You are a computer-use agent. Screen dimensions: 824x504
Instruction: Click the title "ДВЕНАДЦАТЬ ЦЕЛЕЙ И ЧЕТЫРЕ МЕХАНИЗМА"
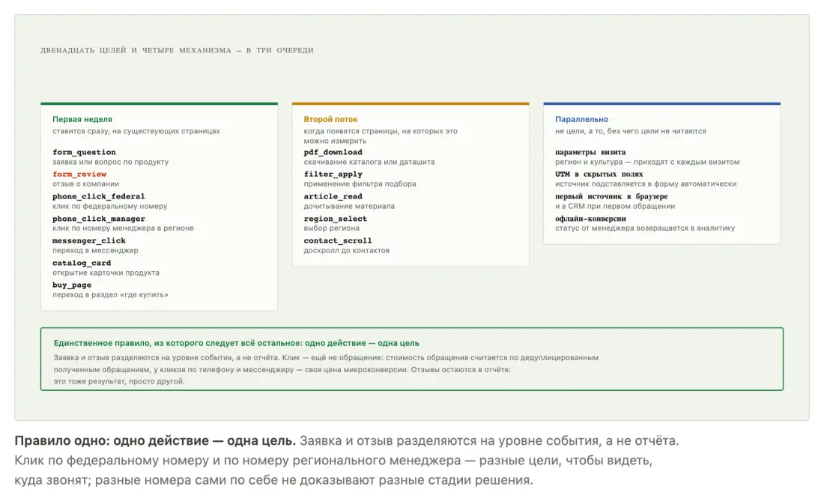pos(136,50)
